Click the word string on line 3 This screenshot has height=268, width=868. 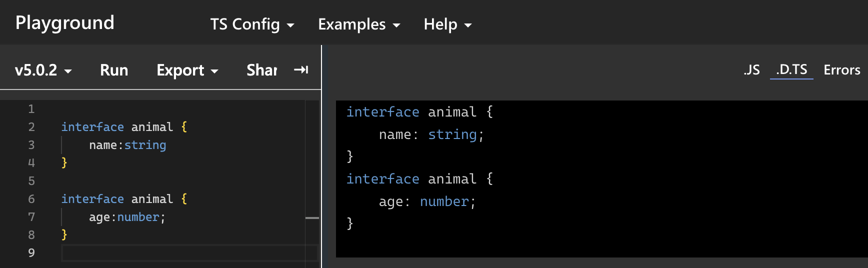tap(145, 145)
